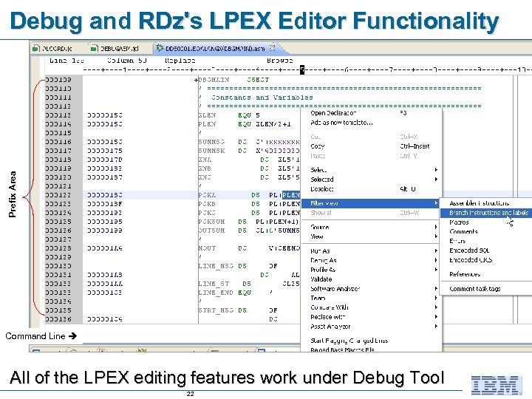This screenshot has height=399, width=532.
Task: Choose Comment task tags in submenu
Action: [x=474, y=289]
